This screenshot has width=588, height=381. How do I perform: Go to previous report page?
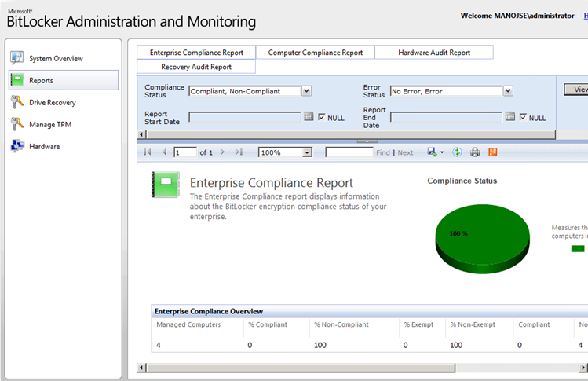pyautogui.click(x=164, y=152)
